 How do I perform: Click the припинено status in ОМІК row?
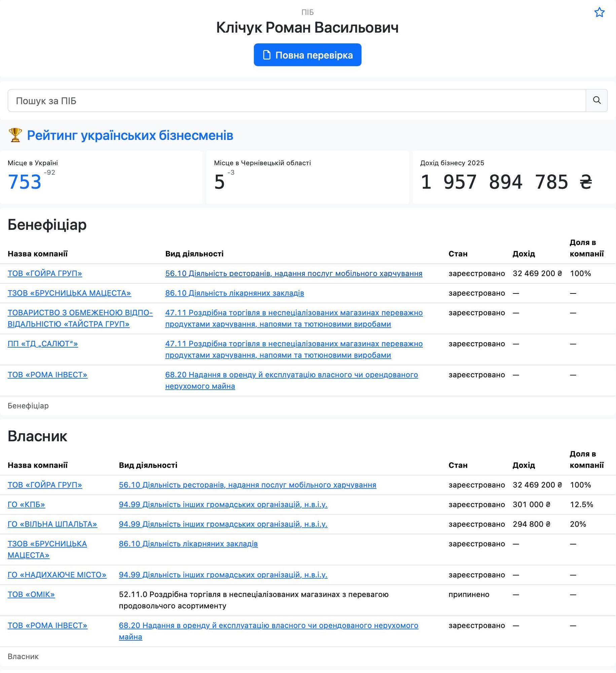(469, 594)
